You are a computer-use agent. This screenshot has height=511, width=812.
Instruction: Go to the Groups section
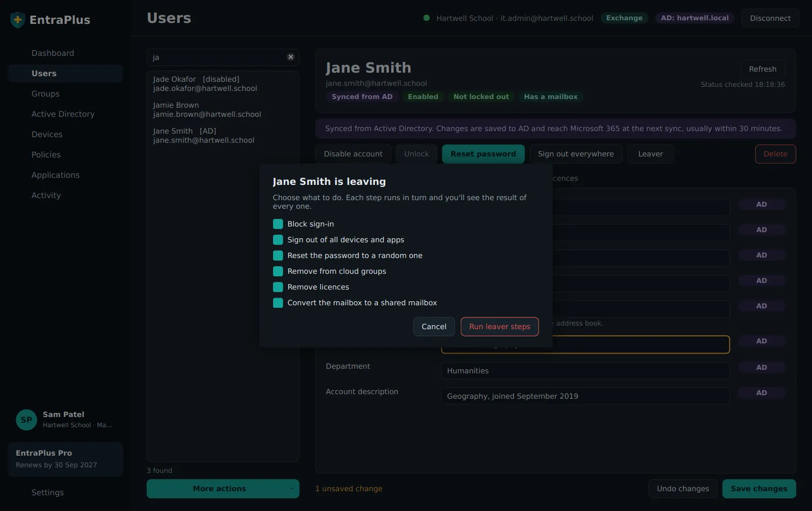tap(65, 94)
